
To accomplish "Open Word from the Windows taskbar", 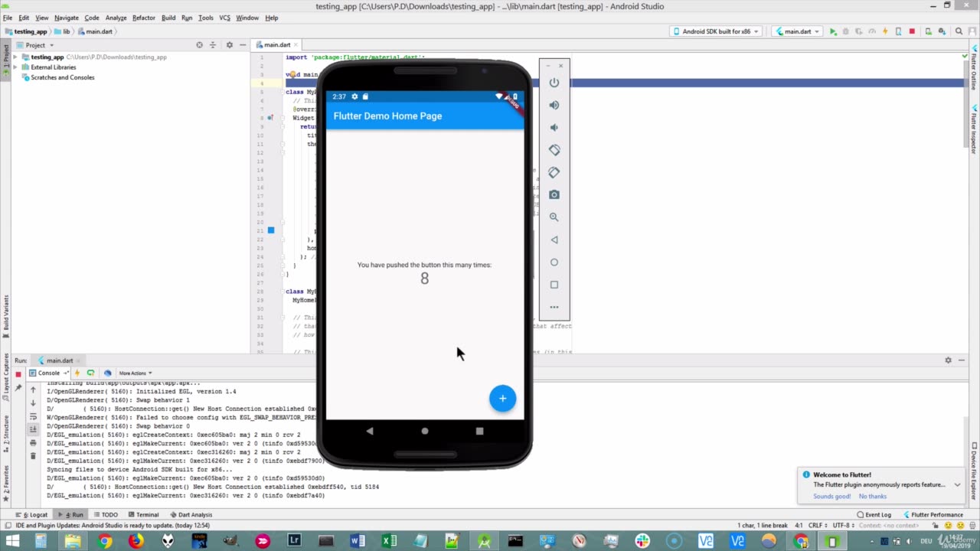I will (x=357, y=541).
